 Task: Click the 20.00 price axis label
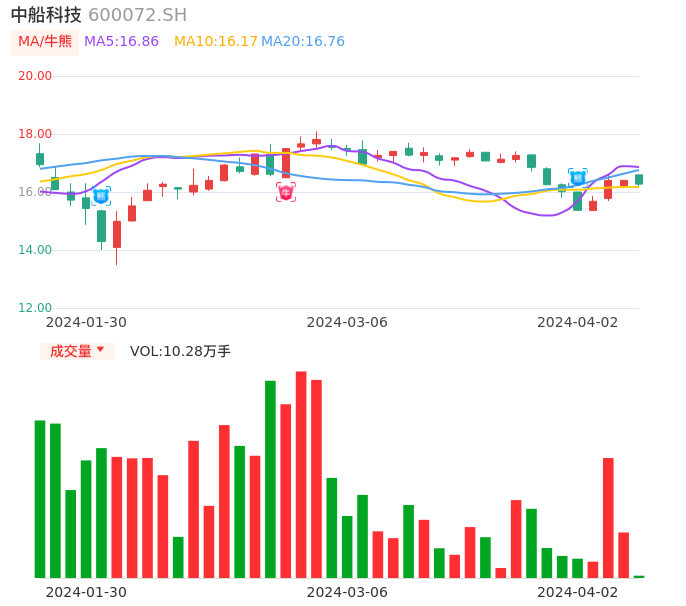tap(35, 76)
